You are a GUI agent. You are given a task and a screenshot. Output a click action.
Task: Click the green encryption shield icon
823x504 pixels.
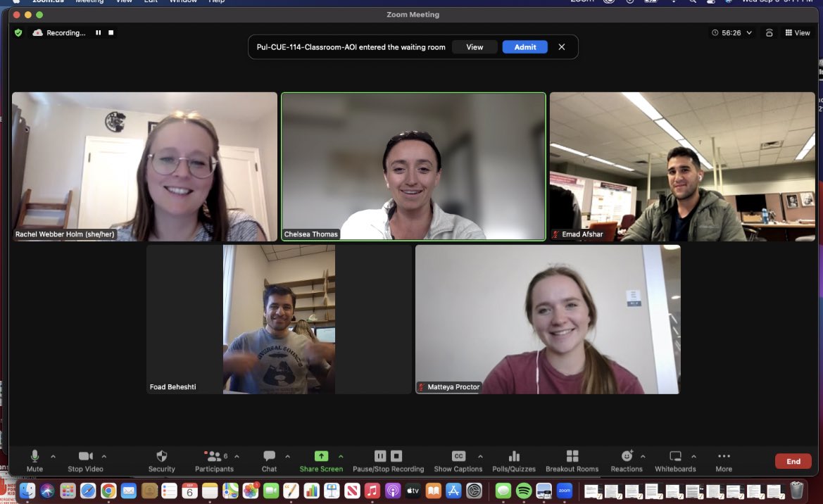(x=18, y=32)
